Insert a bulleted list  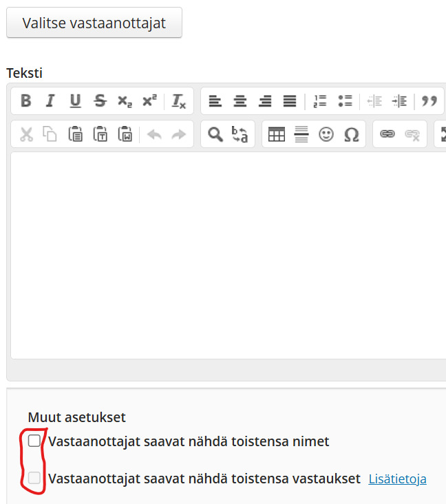(x=345, y=101)
